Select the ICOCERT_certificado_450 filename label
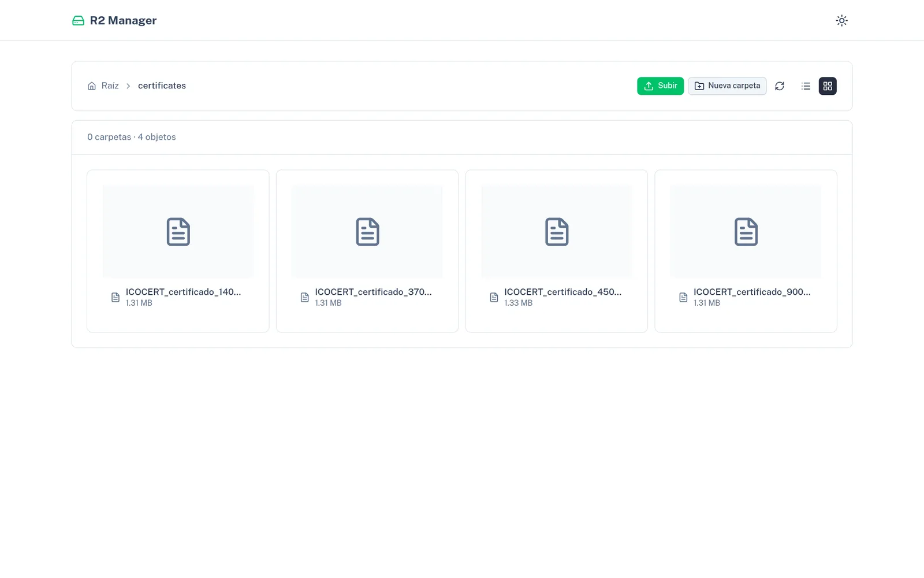This screenshot has height=578, width=924. click(x=562, y=292)
